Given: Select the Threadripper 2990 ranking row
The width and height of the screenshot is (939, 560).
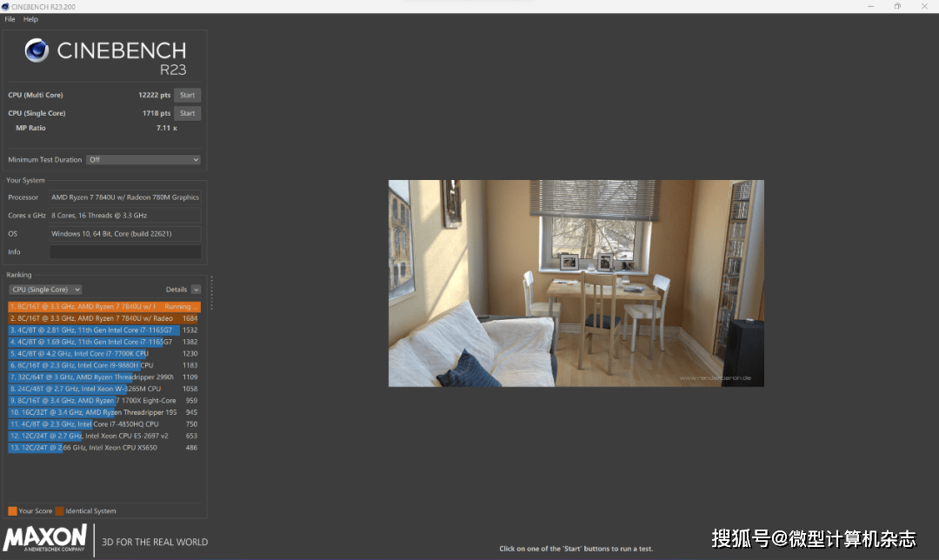Looking at the screenshot, I should point(104,377).
